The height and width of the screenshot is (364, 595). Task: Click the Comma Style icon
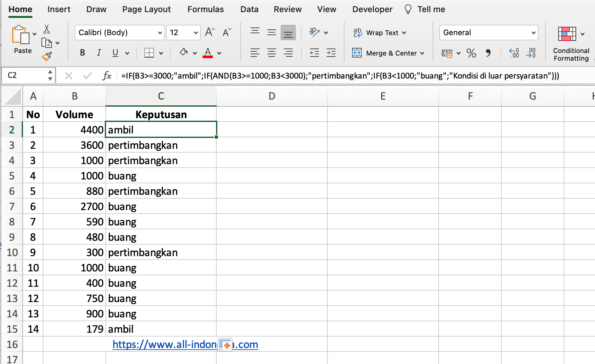click(488, 53)
